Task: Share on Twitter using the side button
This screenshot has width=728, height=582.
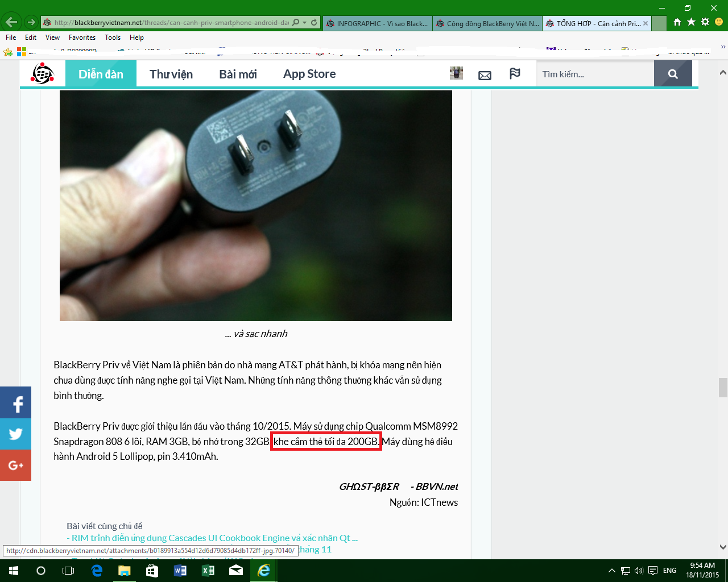Action: pos(15,434)
